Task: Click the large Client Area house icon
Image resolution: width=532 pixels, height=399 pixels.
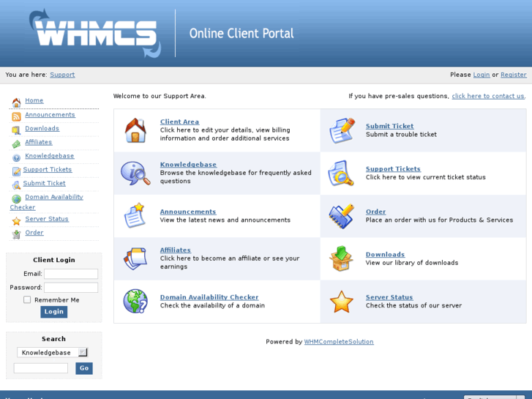Action: click(x=135, y=130)
